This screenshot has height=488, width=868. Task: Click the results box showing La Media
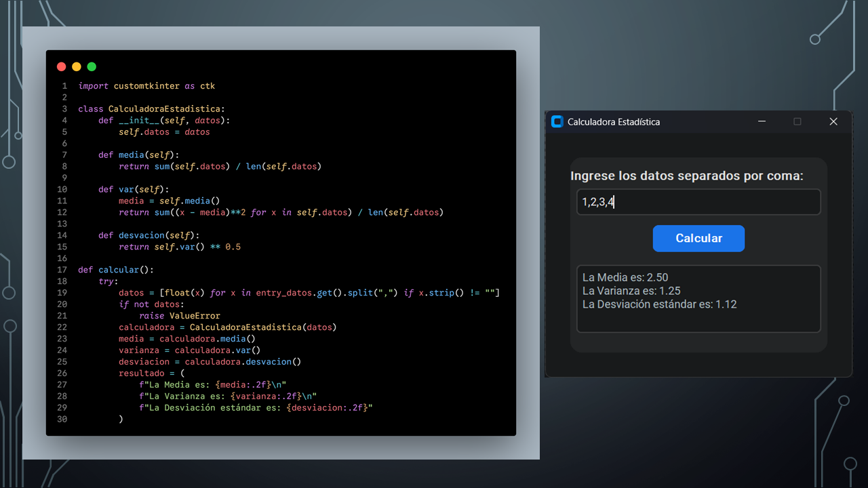point(698,298)
